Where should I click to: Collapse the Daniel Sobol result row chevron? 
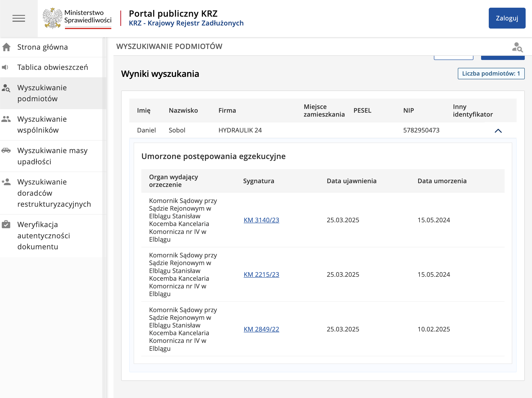(498, 131)
